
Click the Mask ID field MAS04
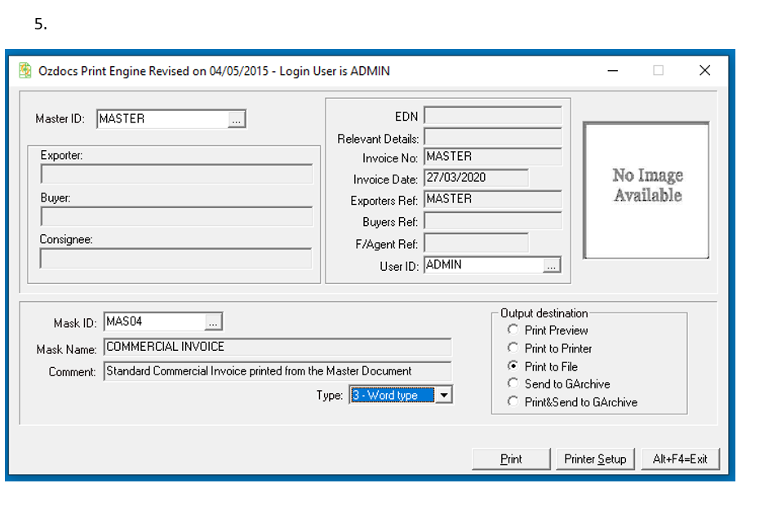pyautogui.click(x=154, y=322)
